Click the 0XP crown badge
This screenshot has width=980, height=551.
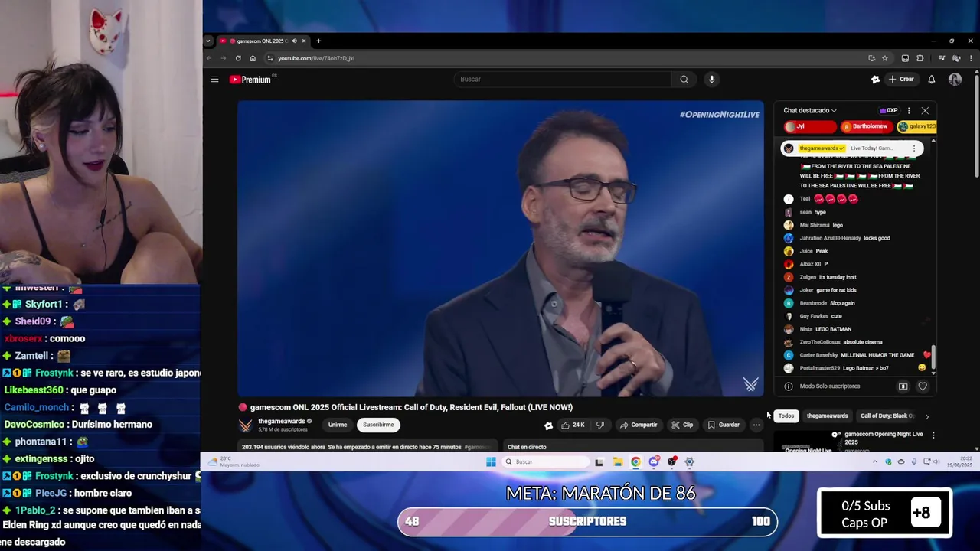[888, 111]
